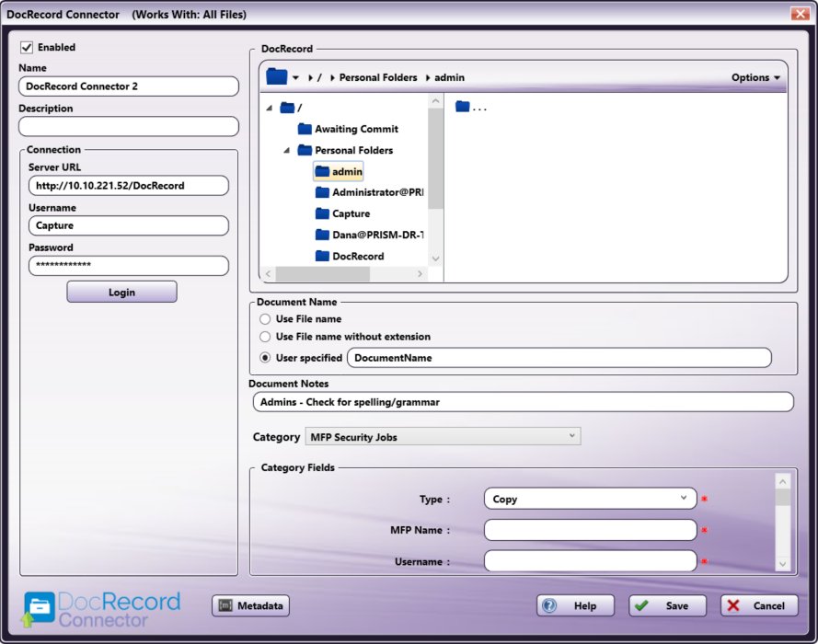This screenshot has width=818, height=644.
Task: Open the Type Copy dropdown
Action: point(591,499)
